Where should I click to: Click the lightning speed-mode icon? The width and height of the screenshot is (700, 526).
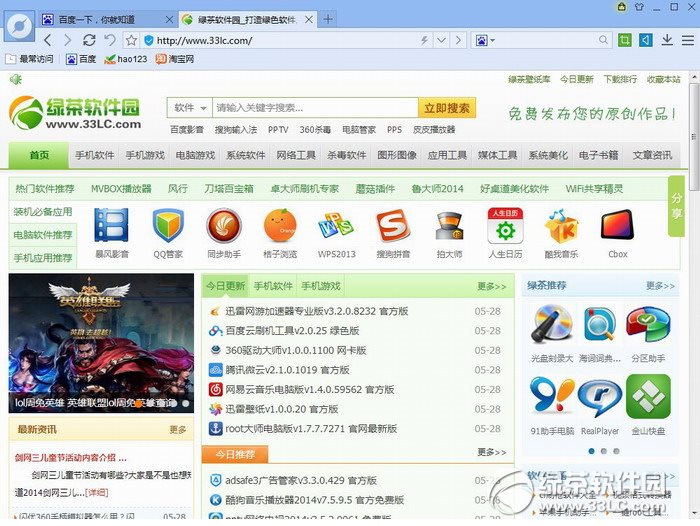pyautogui.click(x=424, y=41)
